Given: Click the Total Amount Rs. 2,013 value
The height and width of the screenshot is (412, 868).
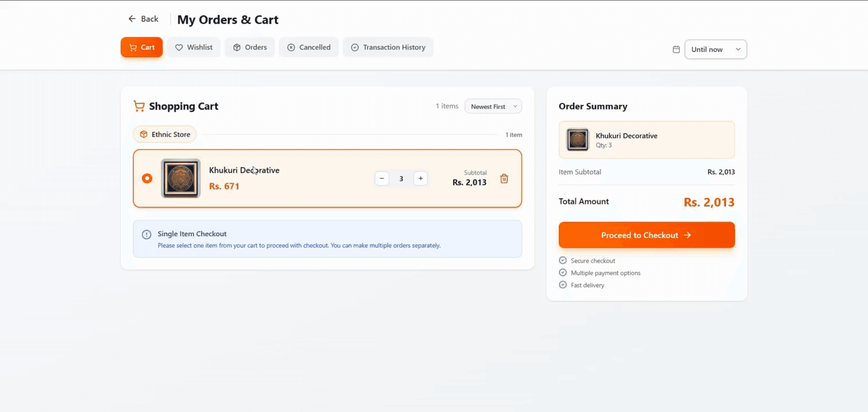Looking at the screenshot, I should pos(709,202).
